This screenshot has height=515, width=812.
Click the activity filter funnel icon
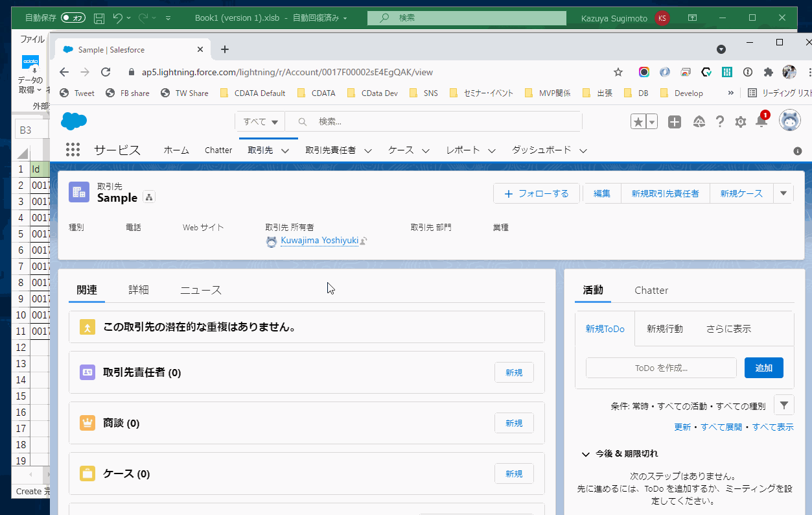[784, 405]
